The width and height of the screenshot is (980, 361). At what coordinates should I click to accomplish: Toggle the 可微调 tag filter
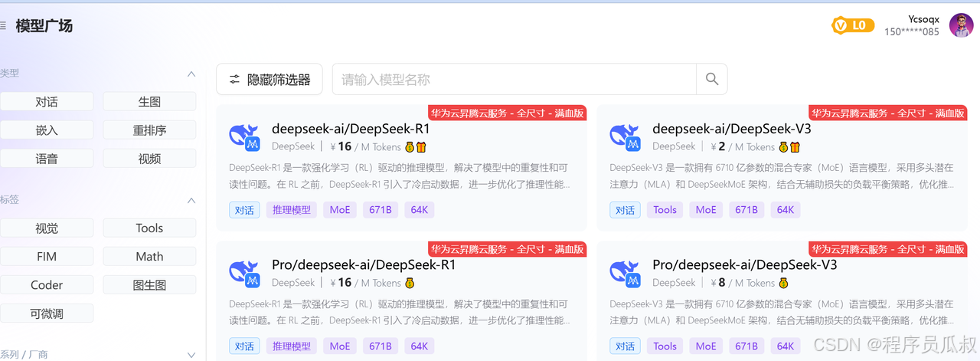pos(47,313)
